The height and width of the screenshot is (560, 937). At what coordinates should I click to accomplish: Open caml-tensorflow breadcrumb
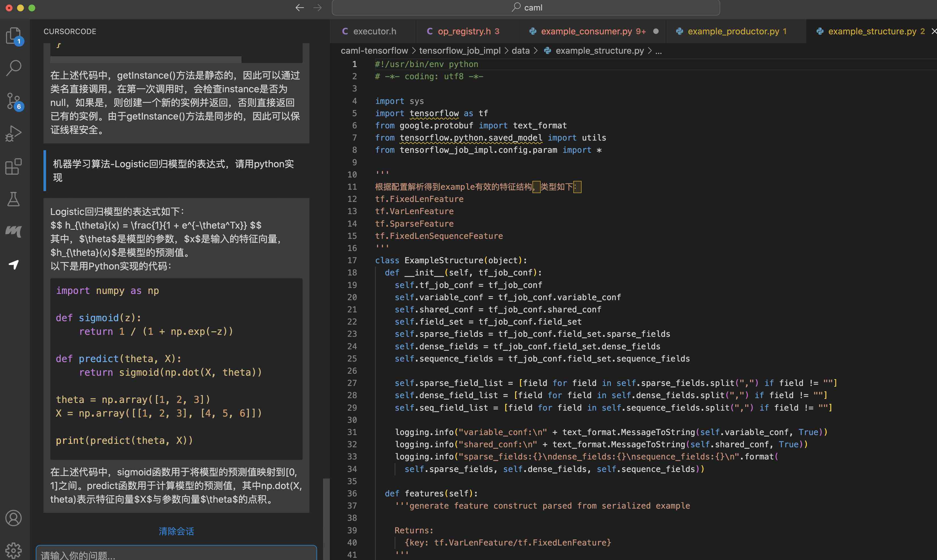pyautogui.click(x=374, y=51)
